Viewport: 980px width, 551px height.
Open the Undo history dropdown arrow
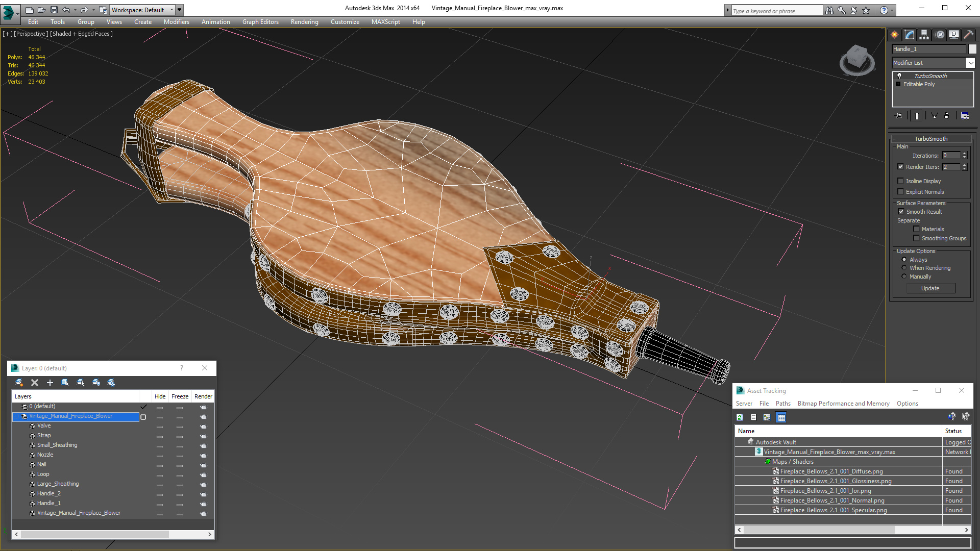75,10
